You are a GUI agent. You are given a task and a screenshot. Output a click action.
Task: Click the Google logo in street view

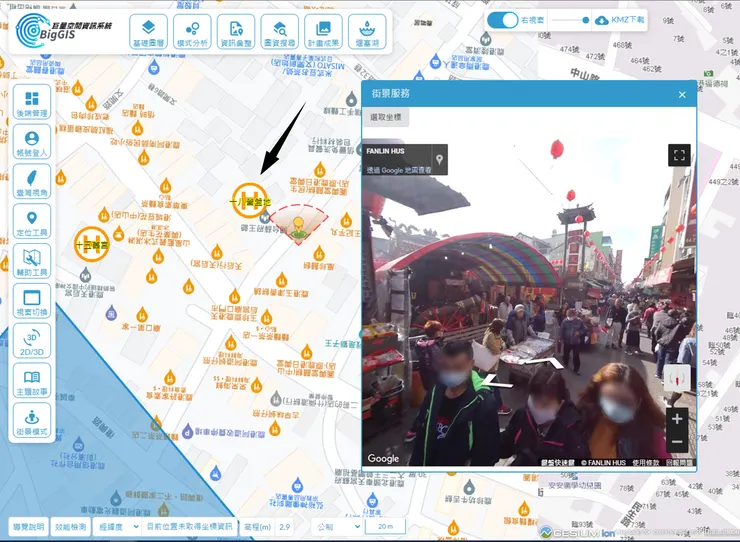(x=383, y=458)
